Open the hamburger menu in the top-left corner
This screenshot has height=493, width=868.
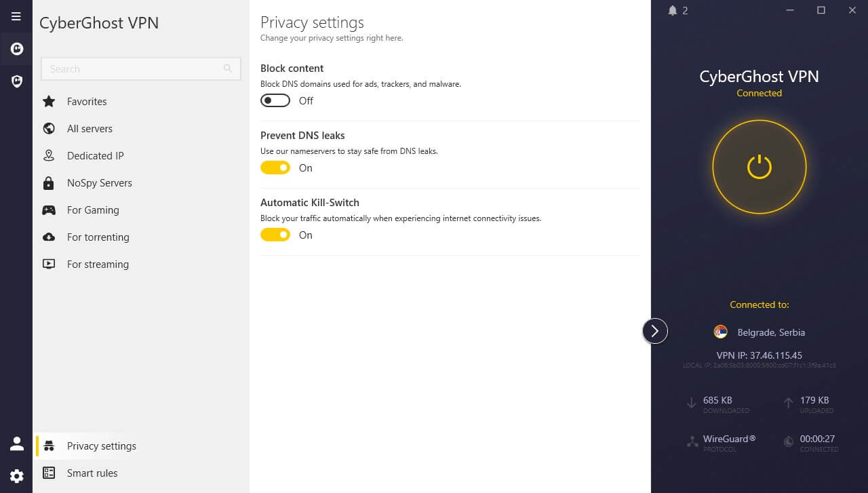(16, 16)
